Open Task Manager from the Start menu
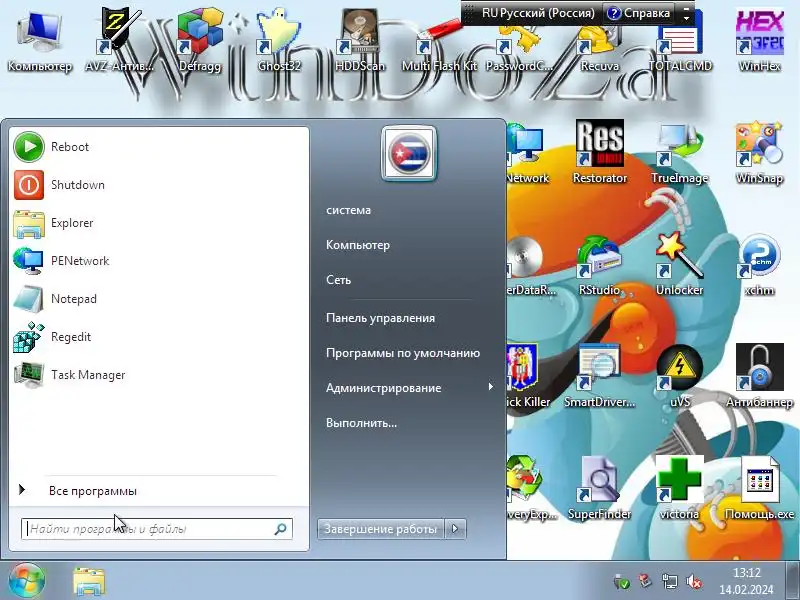Screen dimensions: 800x600 159,375
